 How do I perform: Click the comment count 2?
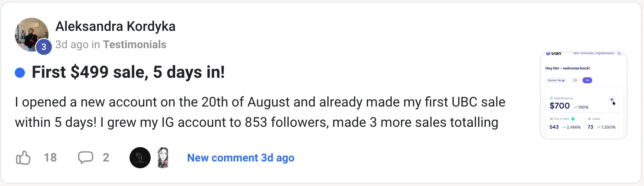(x=106, y=158)
